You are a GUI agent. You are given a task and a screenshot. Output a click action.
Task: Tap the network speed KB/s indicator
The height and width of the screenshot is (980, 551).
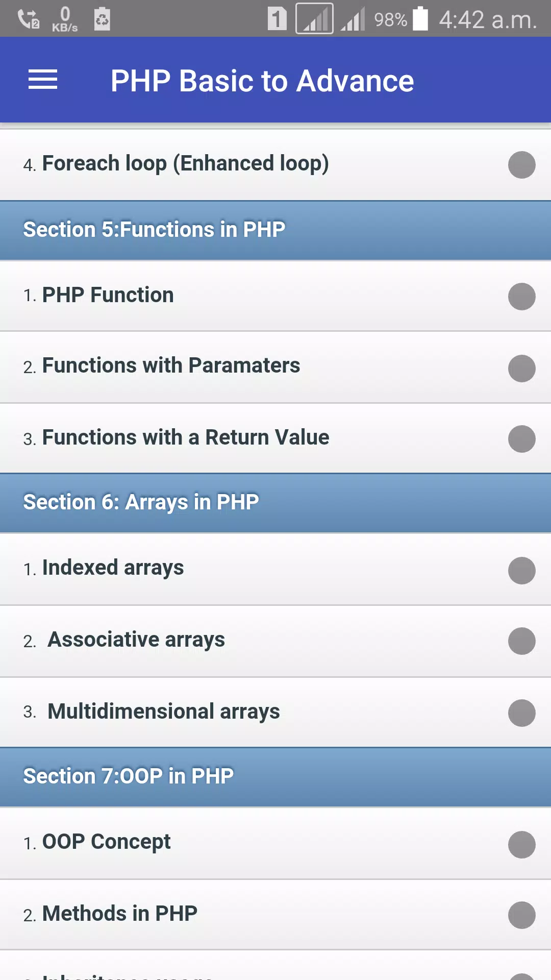pos(65,19)
